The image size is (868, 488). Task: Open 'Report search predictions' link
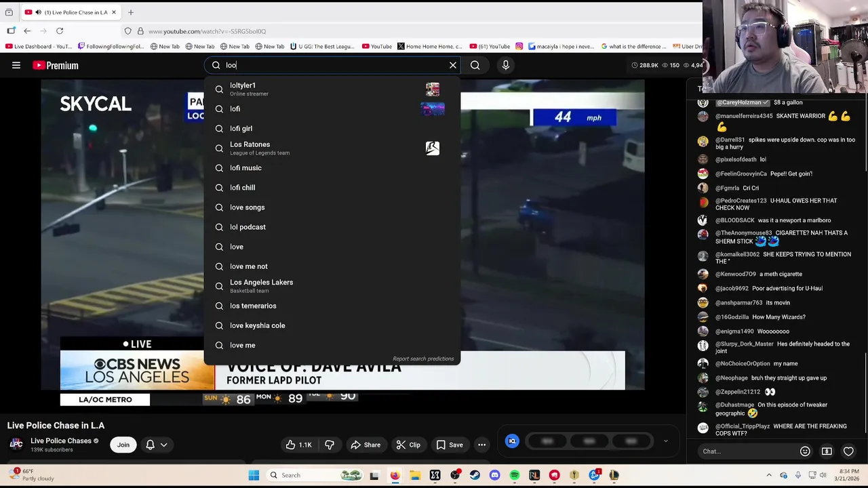tap(423, 359)
